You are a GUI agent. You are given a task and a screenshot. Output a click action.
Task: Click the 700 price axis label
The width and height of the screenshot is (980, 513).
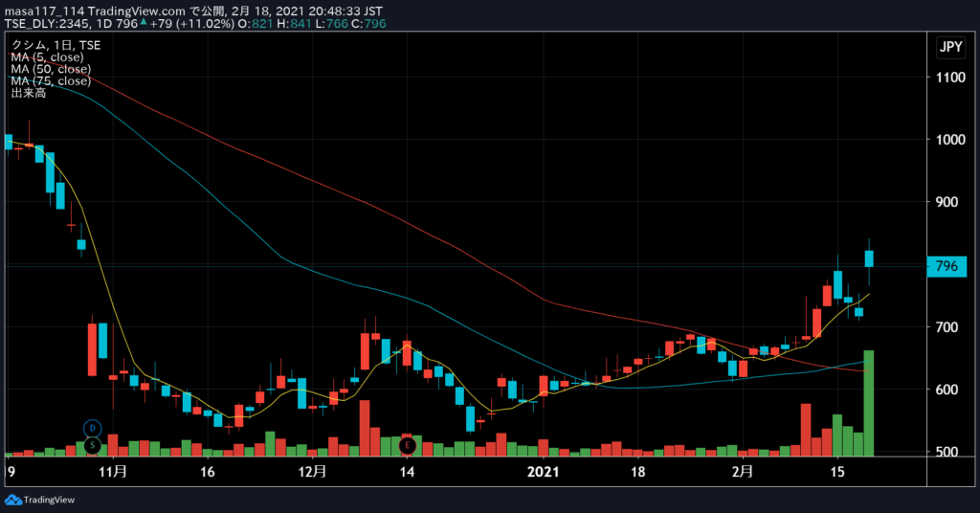[947, 326]
